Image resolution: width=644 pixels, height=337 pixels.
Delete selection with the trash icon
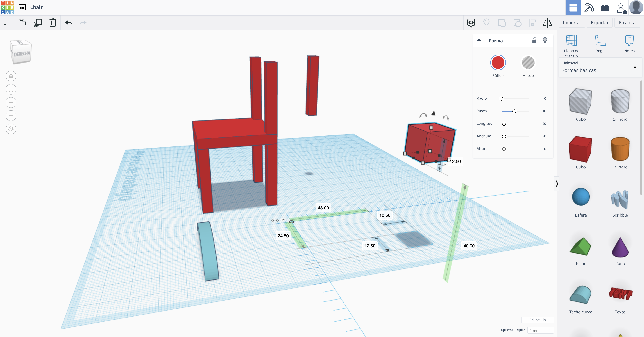coord(53,23)
